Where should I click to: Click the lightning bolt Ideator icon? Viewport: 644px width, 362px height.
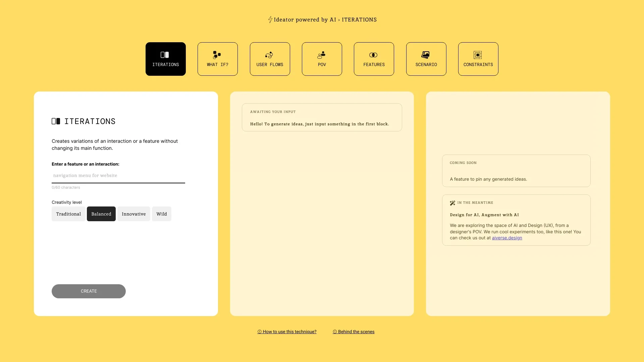270,19
